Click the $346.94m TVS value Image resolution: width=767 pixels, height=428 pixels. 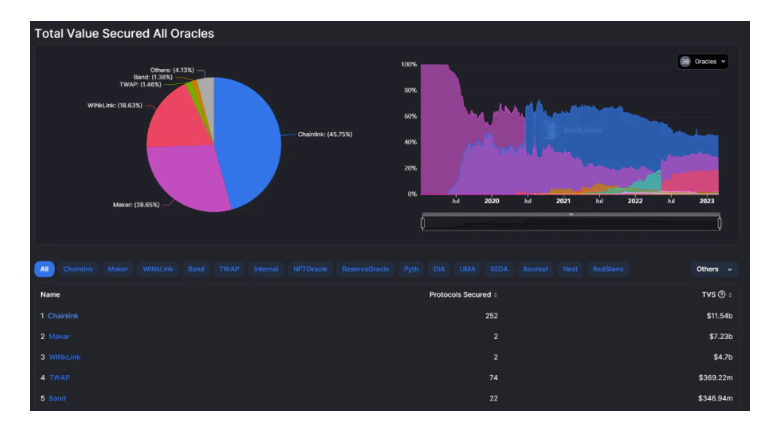click(715, 398)
